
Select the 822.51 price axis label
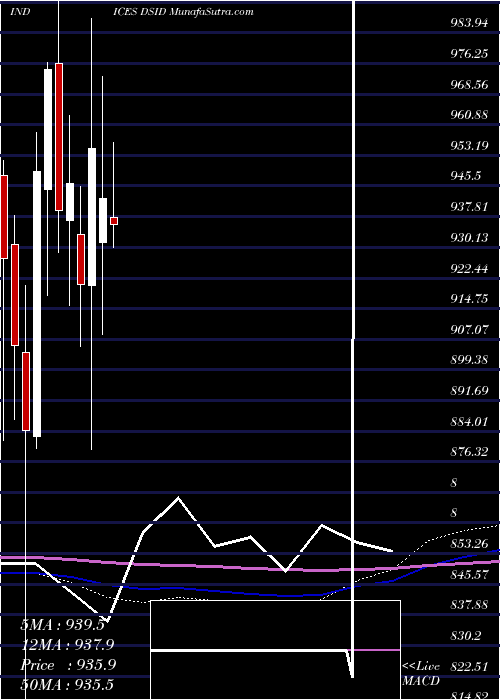point(469,666)
